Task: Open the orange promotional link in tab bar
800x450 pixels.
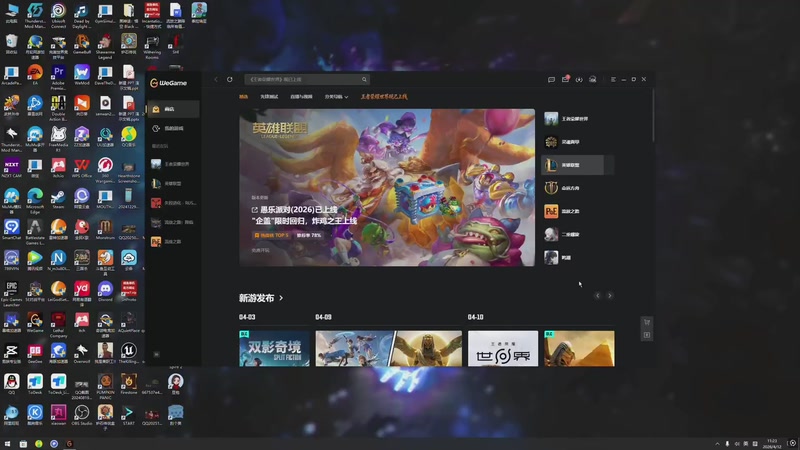Action: [x=384, y=96]
